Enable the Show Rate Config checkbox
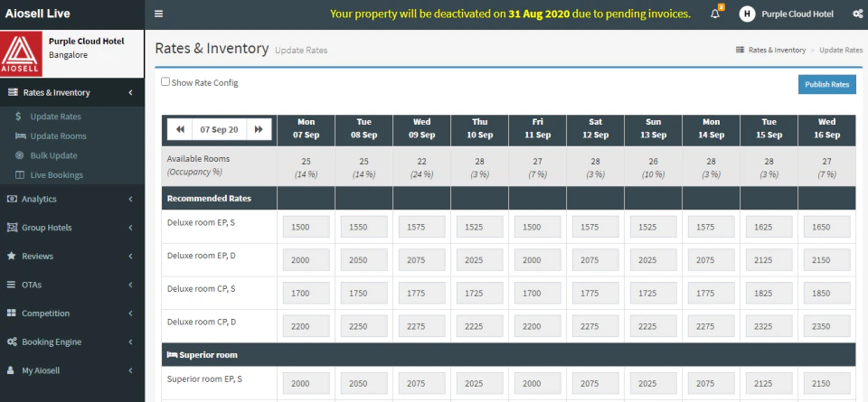This screenshot has width=868, height=402. pyautogui.click(x=165, y=81)
